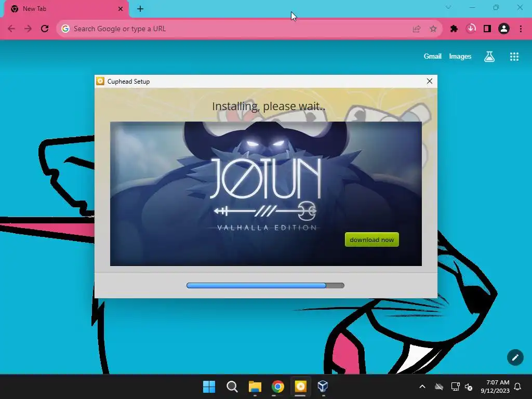Click the Customize Chrome pencil button
The image size is (532, 399).
click(x=515, y=357)
